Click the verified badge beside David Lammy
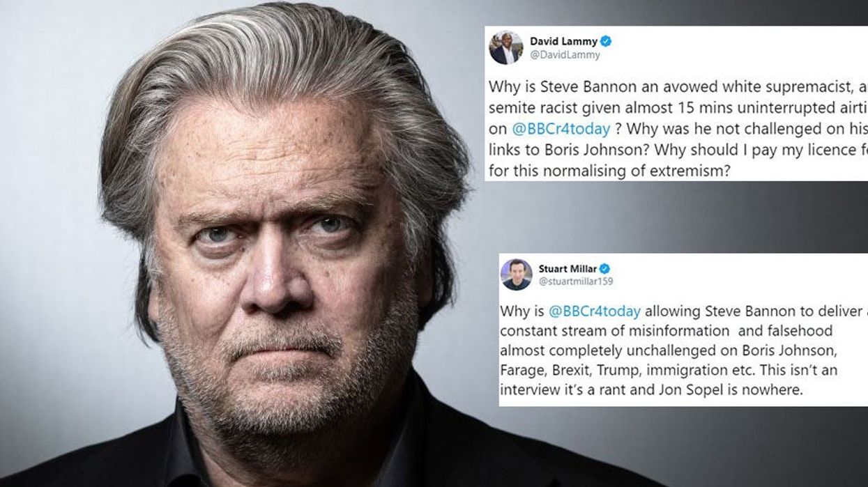 coord(606,42)
